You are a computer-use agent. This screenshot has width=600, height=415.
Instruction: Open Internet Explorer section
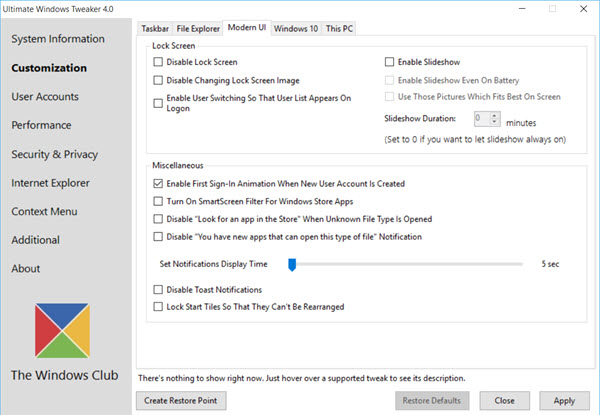50,183
